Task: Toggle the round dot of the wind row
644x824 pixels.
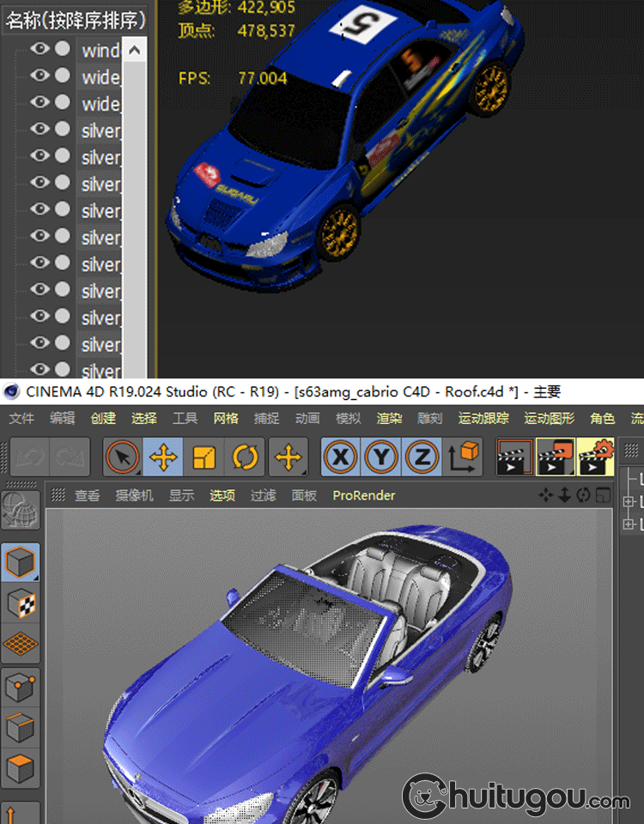Action: coord(63,48)
